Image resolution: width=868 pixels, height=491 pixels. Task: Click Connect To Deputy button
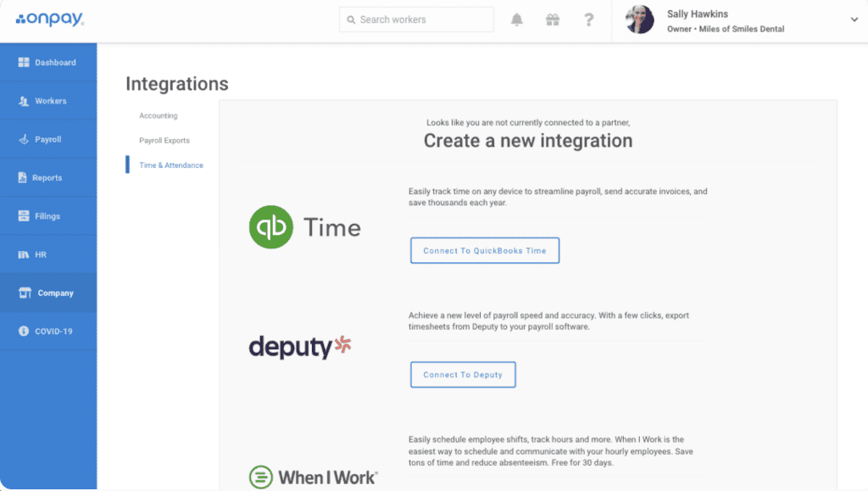point(463,375)
